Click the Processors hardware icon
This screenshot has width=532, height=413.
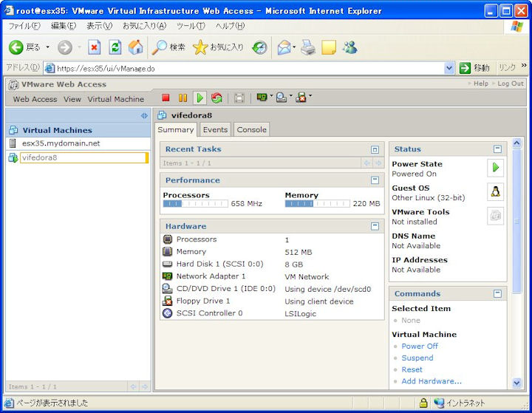point(167,239)
